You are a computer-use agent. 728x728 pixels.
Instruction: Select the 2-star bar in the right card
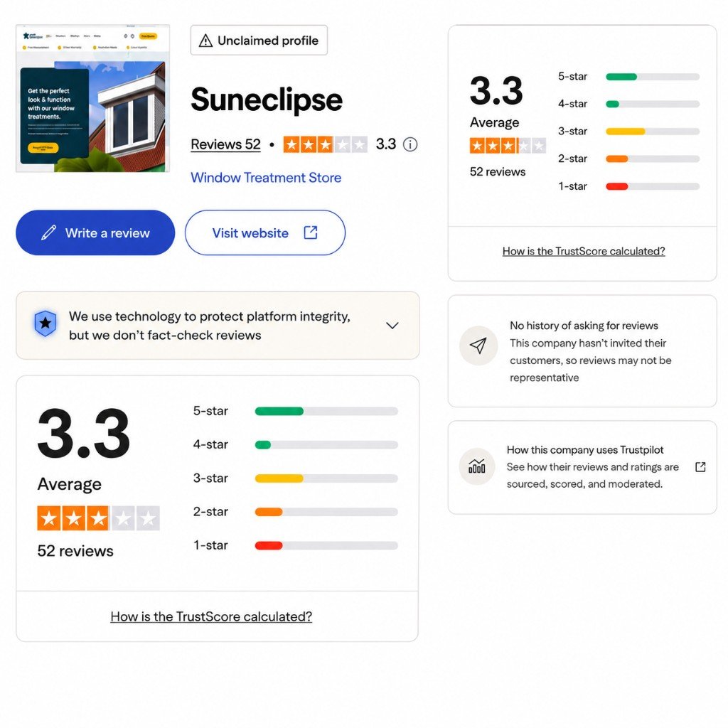(653, 159)
